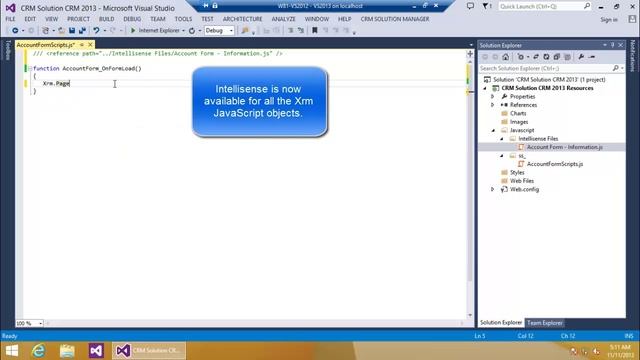The height and width of the screenshot is (360, 640).
Task: Collapse the Intellisense Files folder
Action: coord(502,139)
